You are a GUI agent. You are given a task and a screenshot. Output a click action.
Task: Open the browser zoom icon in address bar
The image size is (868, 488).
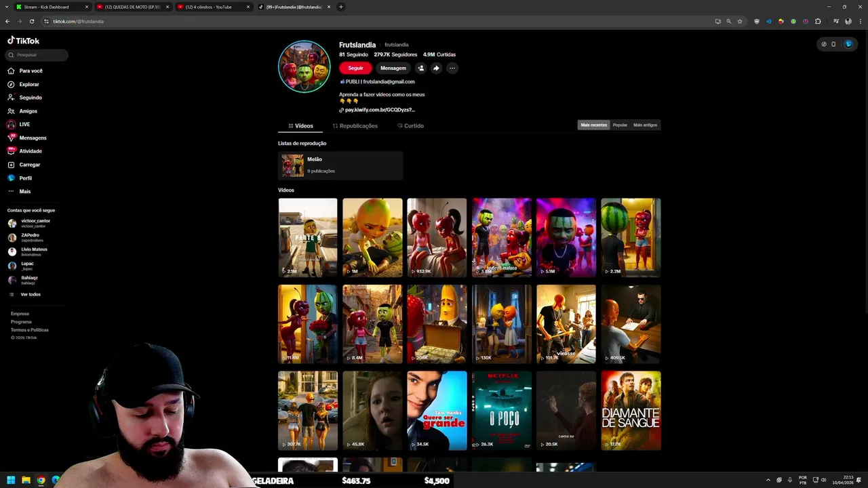coord(729,21)
